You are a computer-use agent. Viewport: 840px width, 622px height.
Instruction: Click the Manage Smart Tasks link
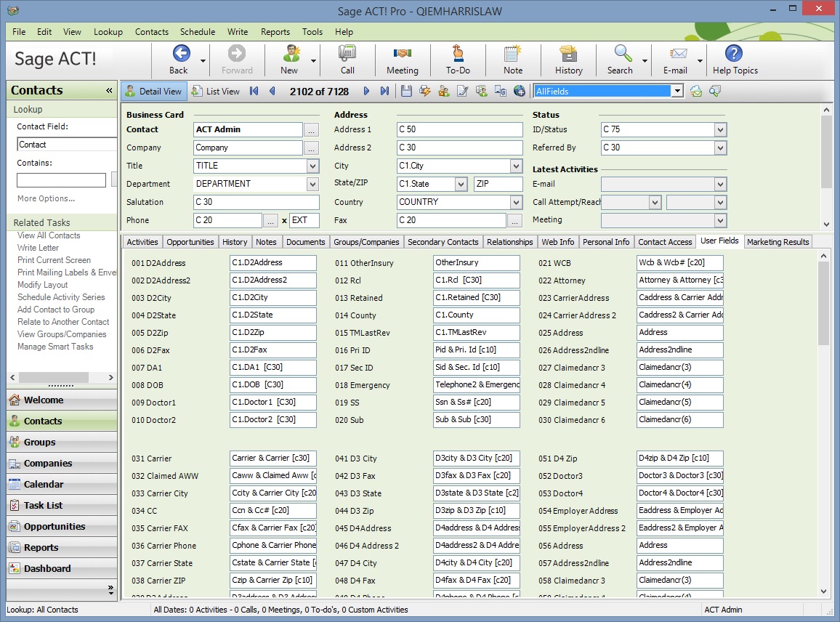tap(55, 347)
